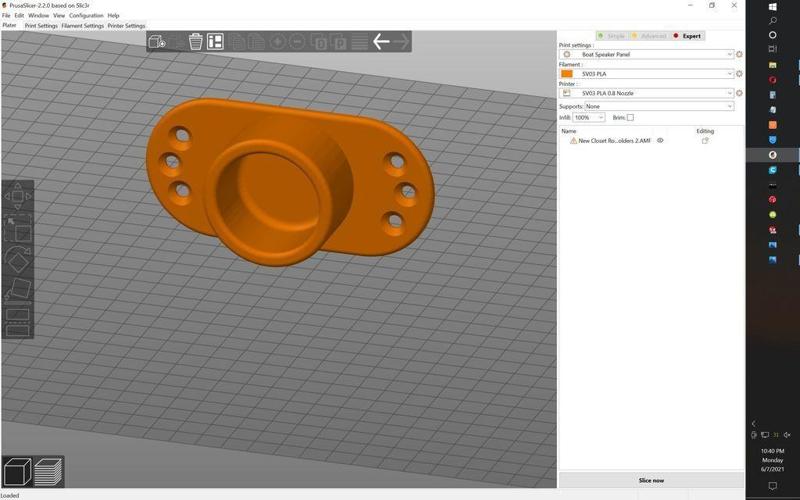Switch to Advanced mode
Image resolution: width=800 pixels, height=500 pixels.
[x=649, y=36]
